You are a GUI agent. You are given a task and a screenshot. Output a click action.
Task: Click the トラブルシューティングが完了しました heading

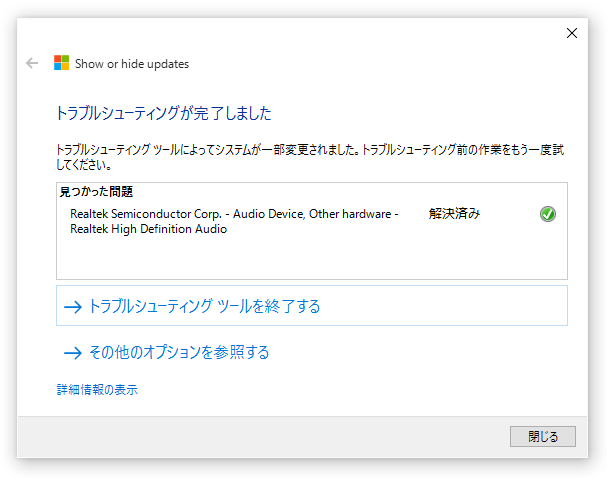tap(164, 113)
